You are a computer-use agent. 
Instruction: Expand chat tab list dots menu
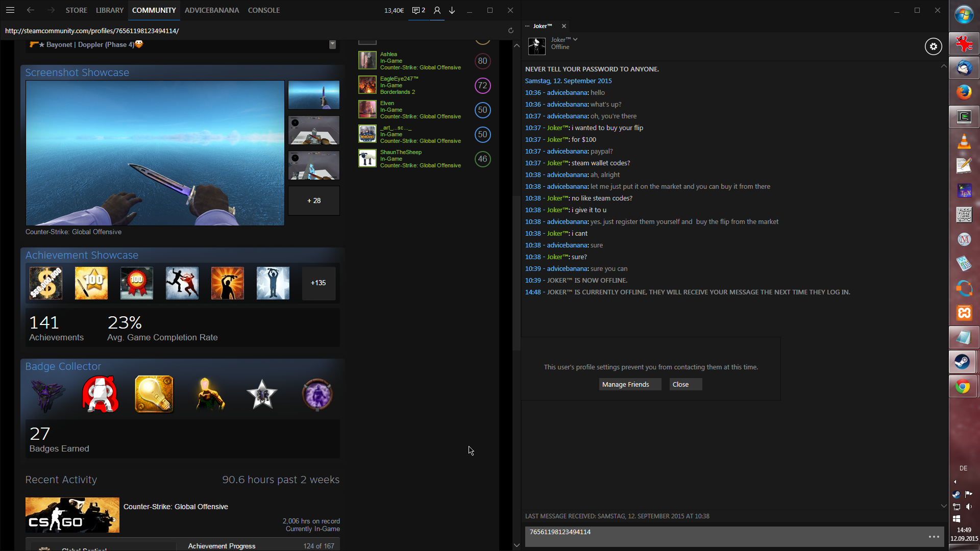pos(527,26)
